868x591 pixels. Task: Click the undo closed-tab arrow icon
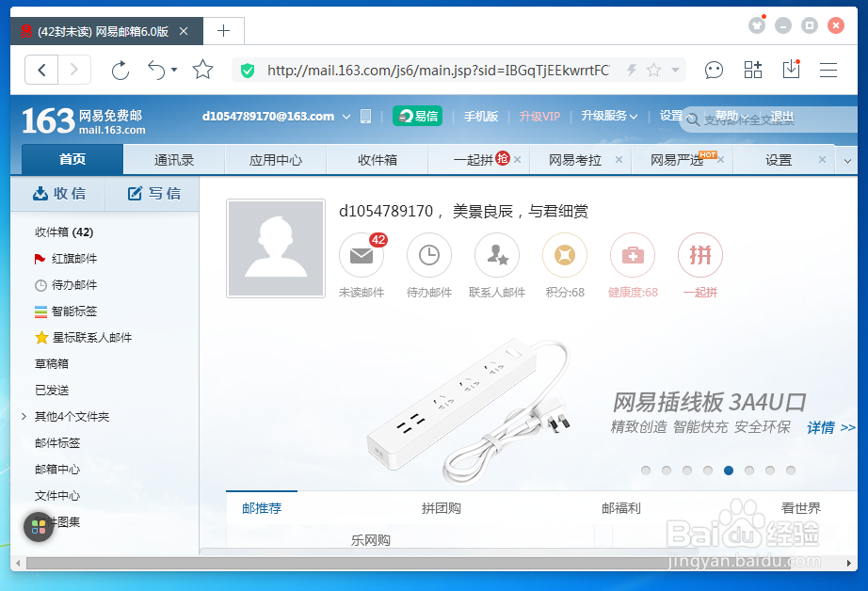click(156, 71)
